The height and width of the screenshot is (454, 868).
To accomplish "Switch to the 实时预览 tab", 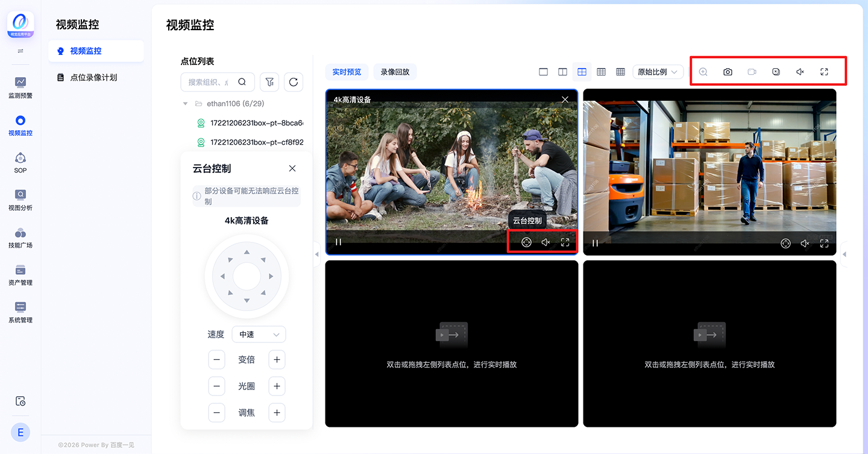I will [x=347, y=72].
